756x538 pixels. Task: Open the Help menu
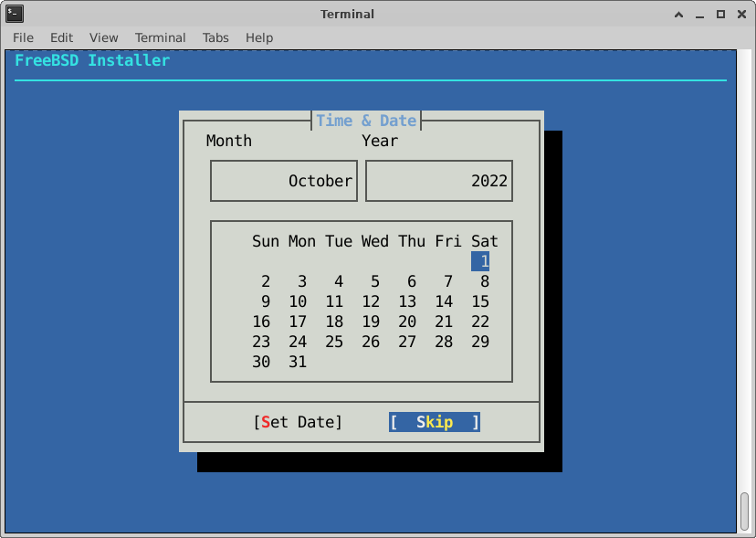click(259, 37)
